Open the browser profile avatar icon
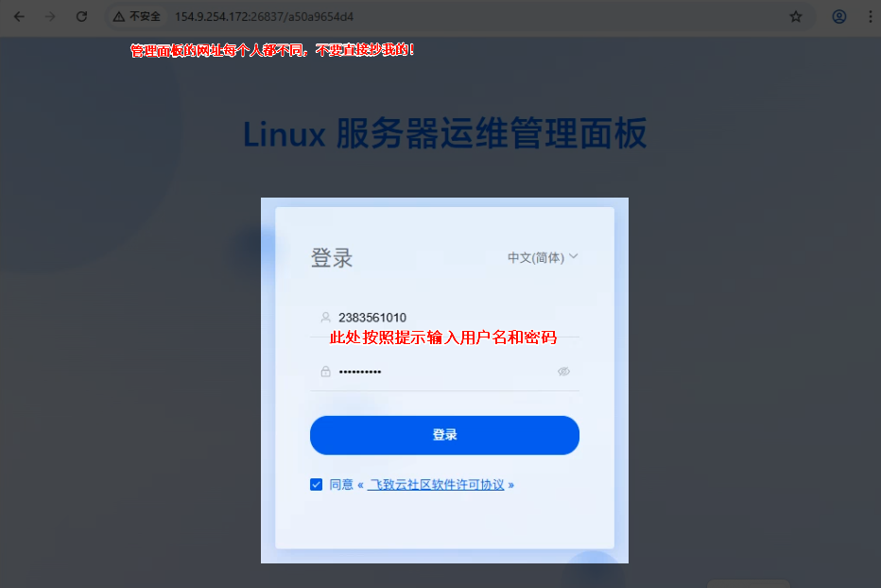881x588 pixels. click(838, 17)
